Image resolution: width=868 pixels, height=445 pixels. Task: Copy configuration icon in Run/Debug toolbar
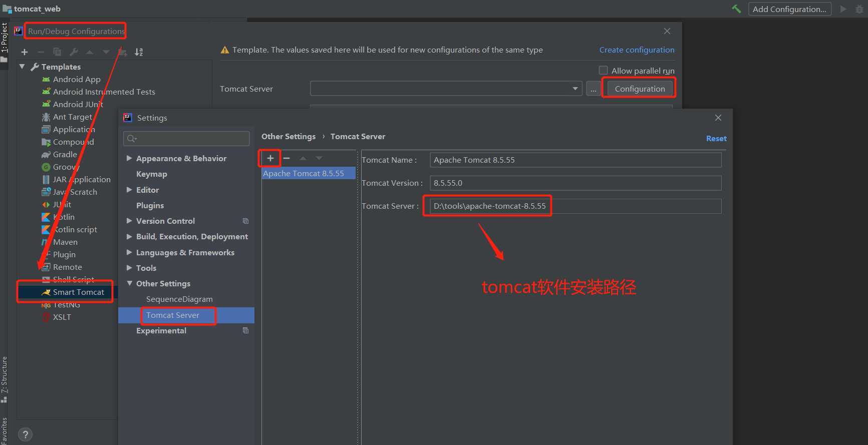[x=57, y=52]
